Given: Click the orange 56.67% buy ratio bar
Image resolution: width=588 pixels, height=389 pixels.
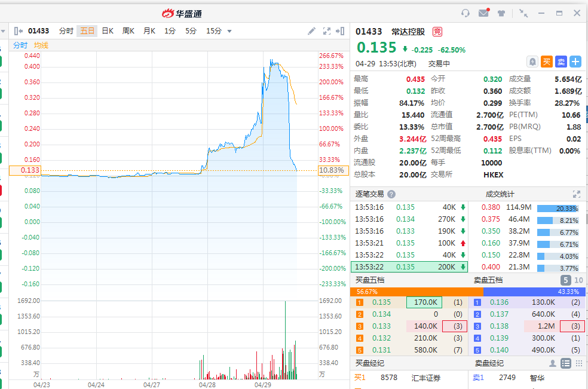Looking at the screenshot, I should [x=416, y=292].
